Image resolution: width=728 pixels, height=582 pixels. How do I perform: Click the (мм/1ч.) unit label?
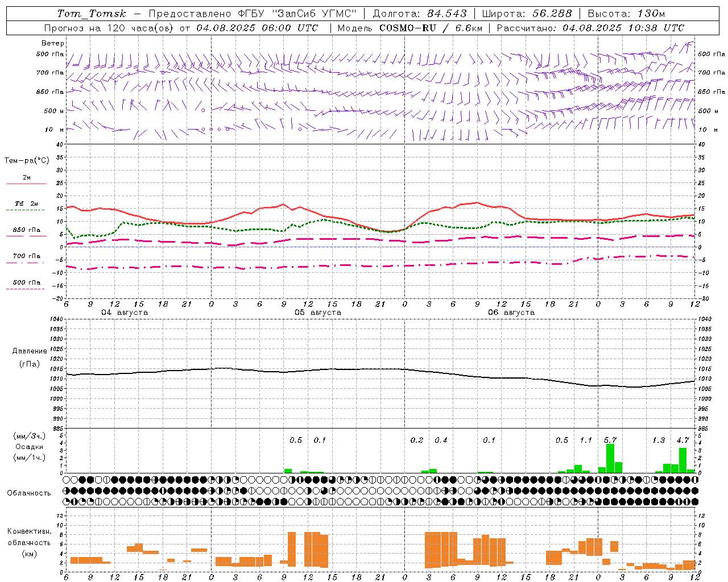coord(30,458)
